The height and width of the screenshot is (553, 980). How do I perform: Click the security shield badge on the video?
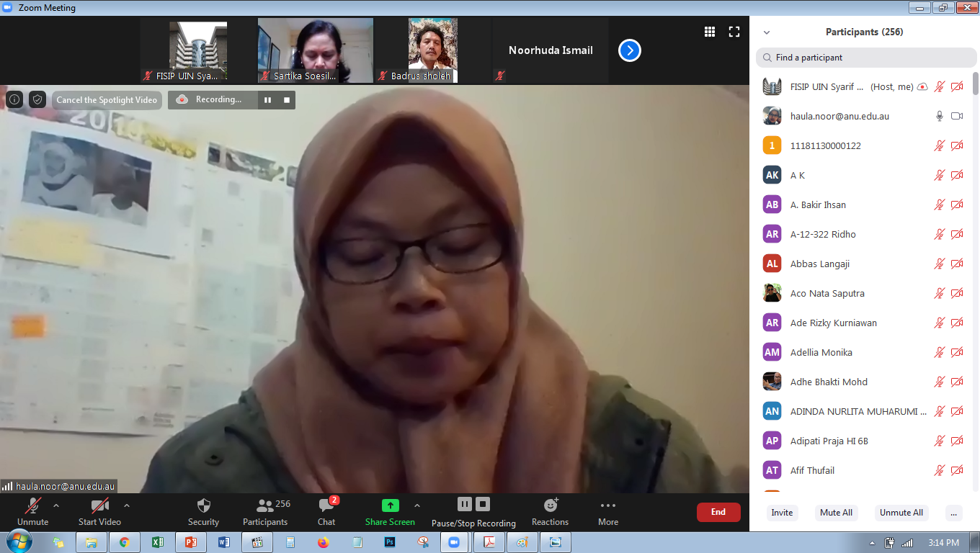37,99
